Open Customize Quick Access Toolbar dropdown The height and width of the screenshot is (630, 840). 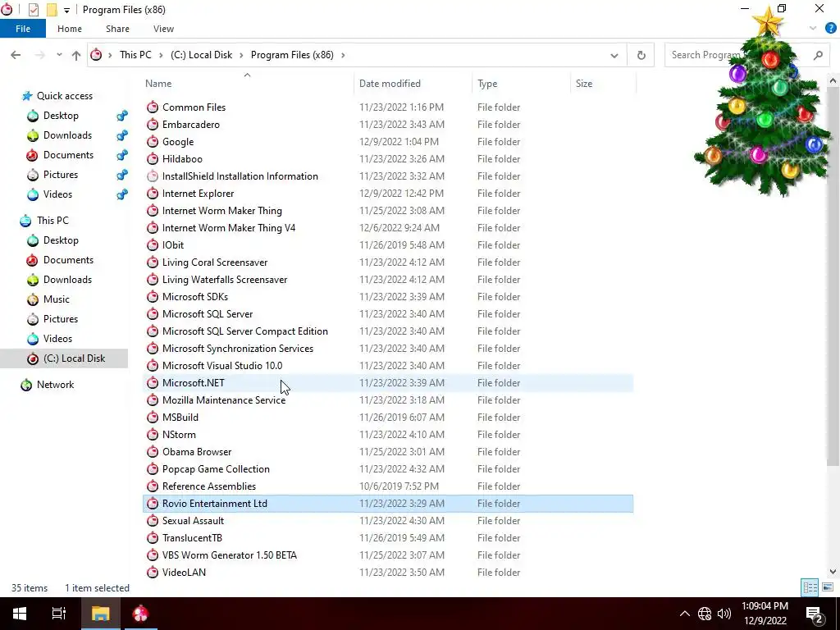tap(66, 10)
